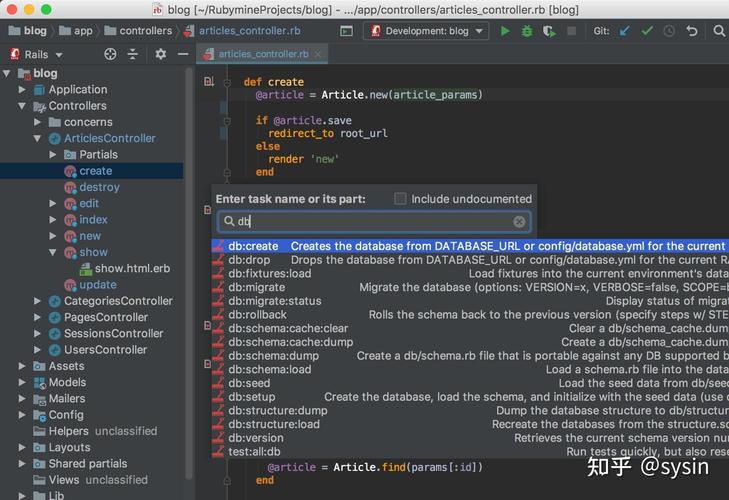Viewport: 729px width, 500px height.
Task: Clear the task search field text
Action: pyautogui.click(x=519, y=222)
